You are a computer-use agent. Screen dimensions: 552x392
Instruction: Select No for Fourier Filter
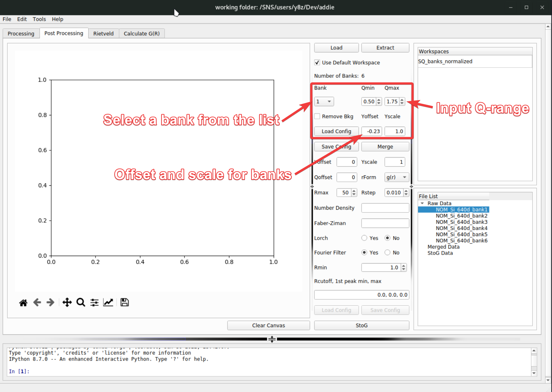[x=388, y=253]
